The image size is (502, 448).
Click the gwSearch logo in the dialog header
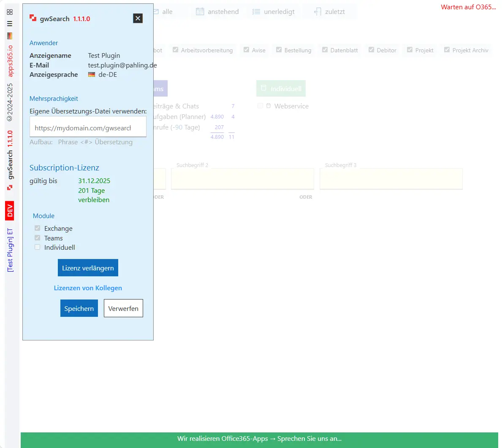pos(33,19)
